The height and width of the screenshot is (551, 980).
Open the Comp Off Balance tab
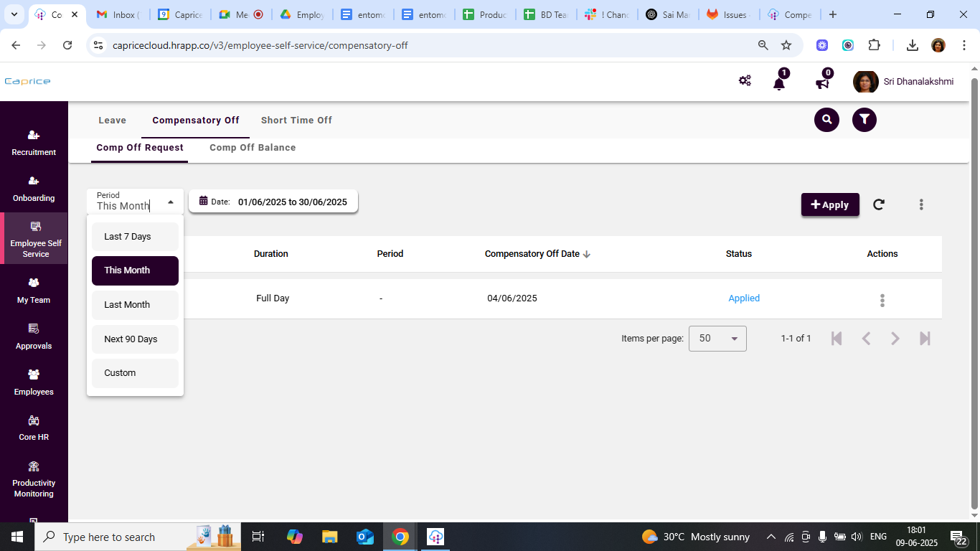(x=253, y=148)
